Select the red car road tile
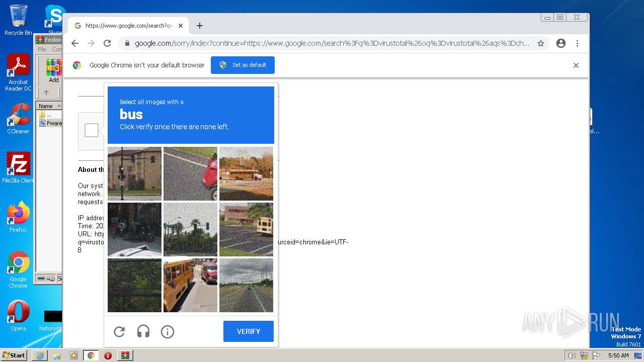The height and width of the screenshot is (362, 644). tap(190, 173)
